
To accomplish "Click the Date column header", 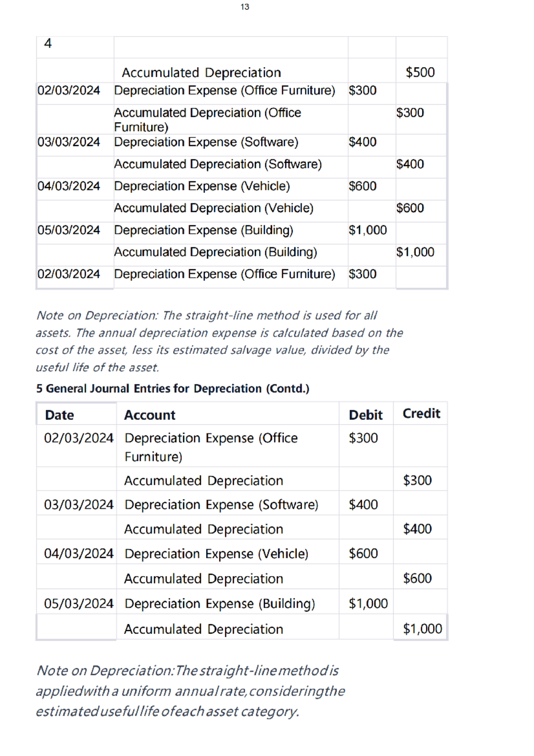I will point(60,415).
